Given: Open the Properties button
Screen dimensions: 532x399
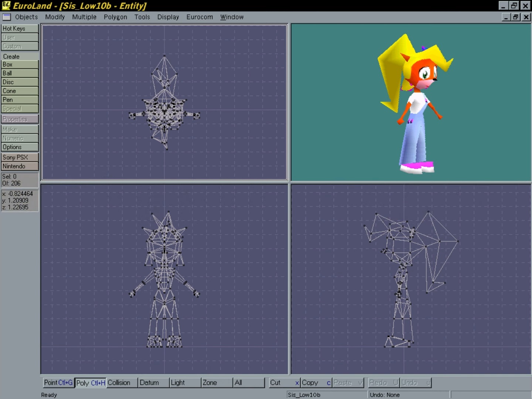Looking at the screenshot, I should 20,119.
